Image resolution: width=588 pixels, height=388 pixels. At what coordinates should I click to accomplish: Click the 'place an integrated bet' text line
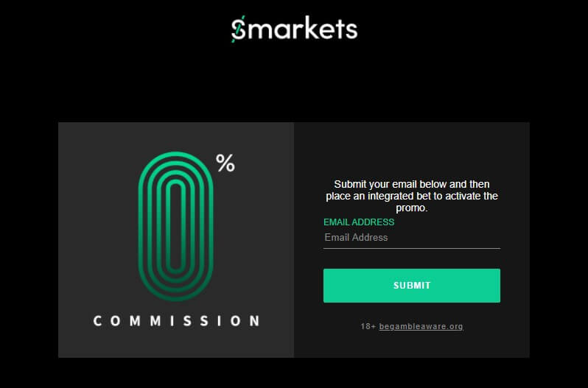[412, 197]
